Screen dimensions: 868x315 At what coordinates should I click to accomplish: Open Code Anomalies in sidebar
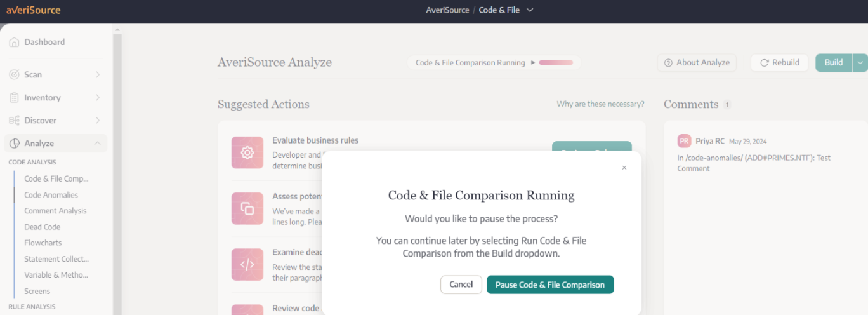tap(51, 195)
